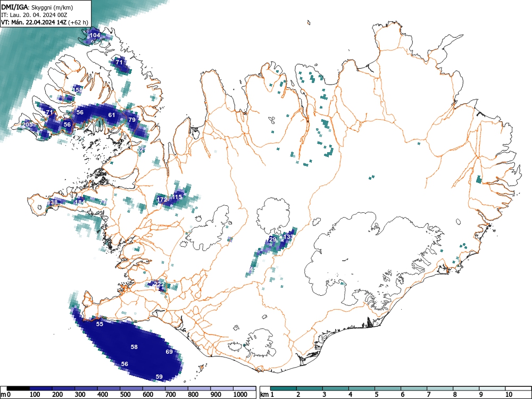
Task: Click the visibility value 69 offshore
Action: point(169,352)
